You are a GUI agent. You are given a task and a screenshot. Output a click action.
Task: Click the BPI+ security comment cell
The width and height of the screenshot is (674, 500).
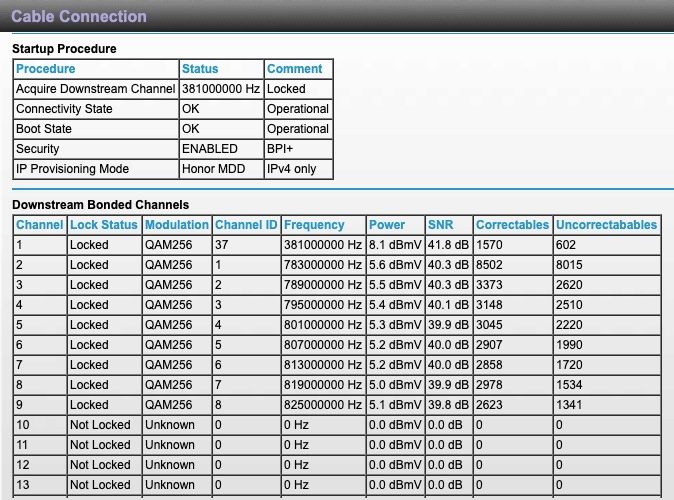coord(282,149)
